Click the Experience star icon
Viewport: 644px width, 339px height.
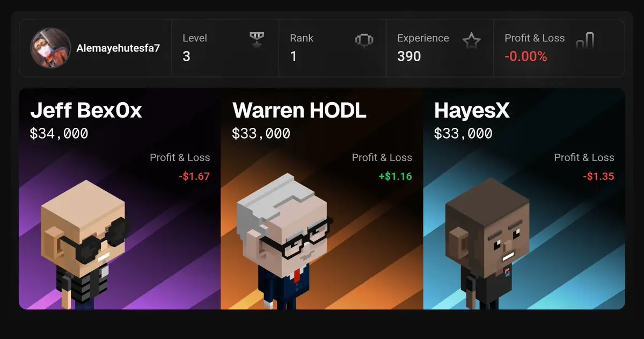472,40
